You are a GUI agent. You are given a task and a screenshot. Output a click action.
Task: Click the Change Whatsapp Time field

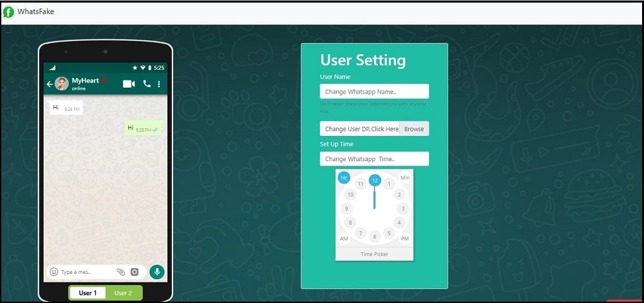tap(375, 159)
